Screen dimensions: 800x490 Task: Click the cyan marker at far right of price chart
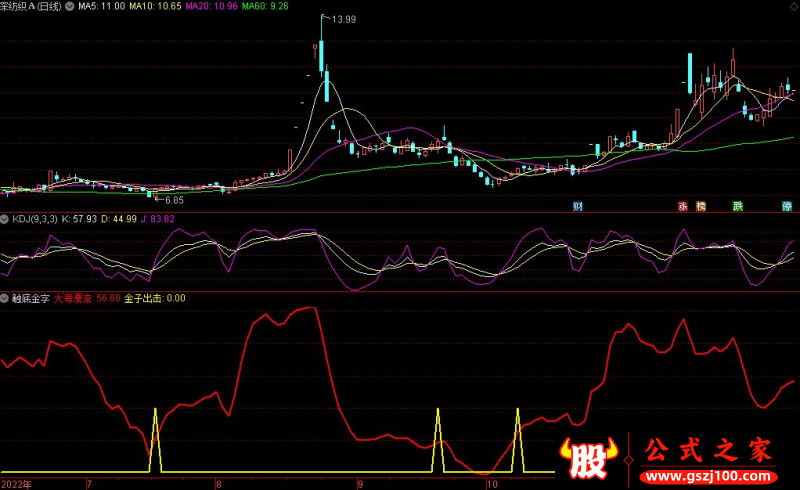coord(787,206)
